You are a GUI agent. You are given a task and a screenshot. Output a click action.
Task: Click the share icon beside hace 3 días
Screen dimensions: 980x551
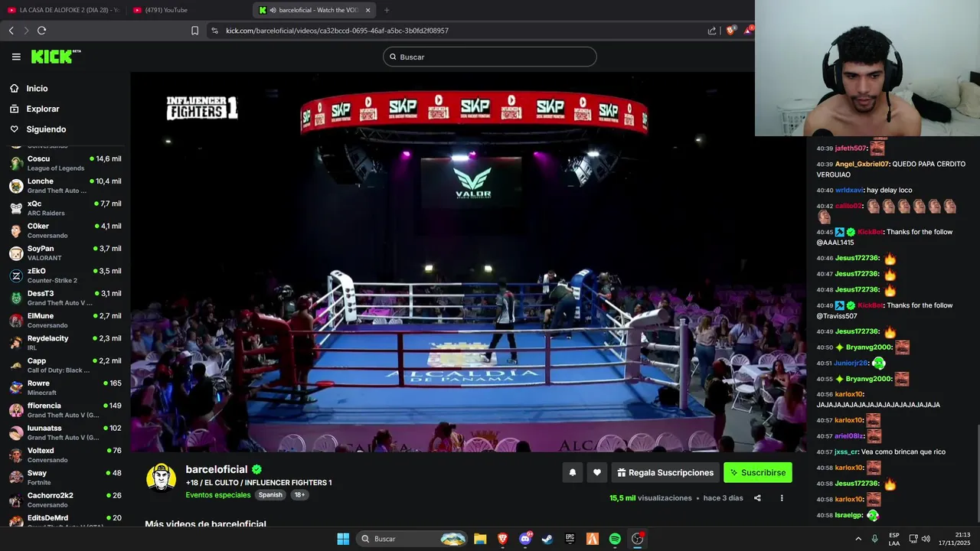(x=757, y=498)
